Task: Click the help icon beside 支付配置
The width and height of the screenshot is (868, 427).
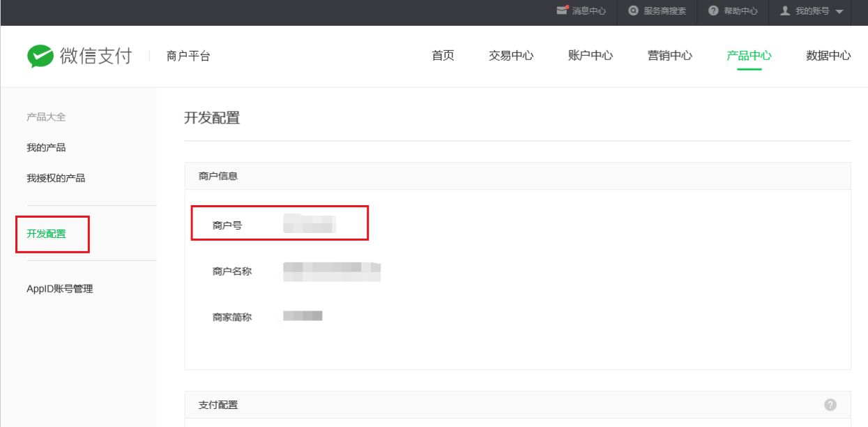Action: click(830, 405)
